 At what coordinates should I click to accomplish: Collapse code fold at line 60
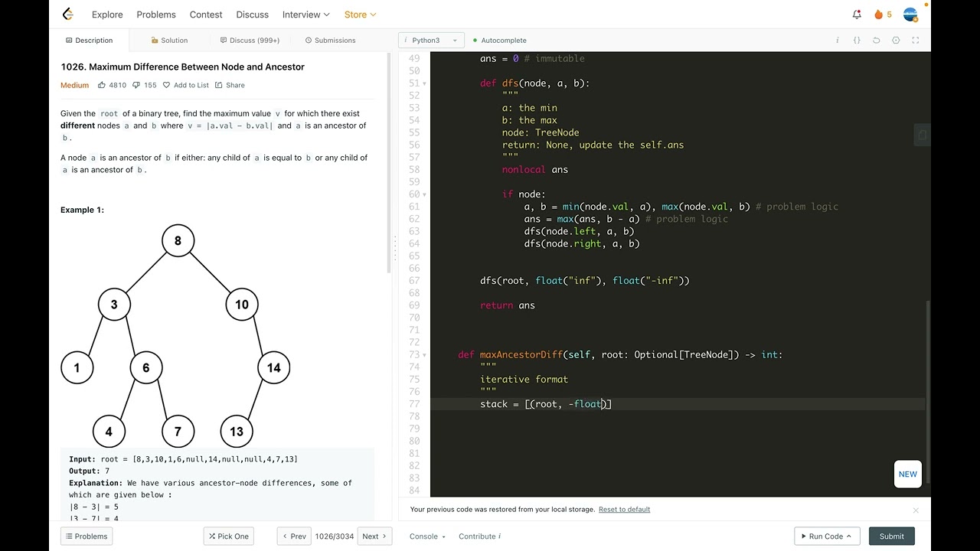point(425,194)
